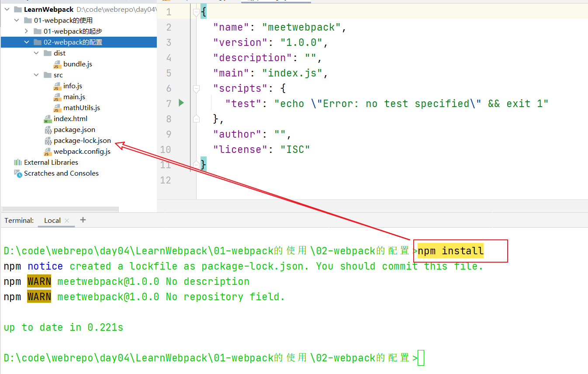Select bundle.js in project tree
This screenshot has height=374, width=588.
pyautogui.click(x=78, y=64)
